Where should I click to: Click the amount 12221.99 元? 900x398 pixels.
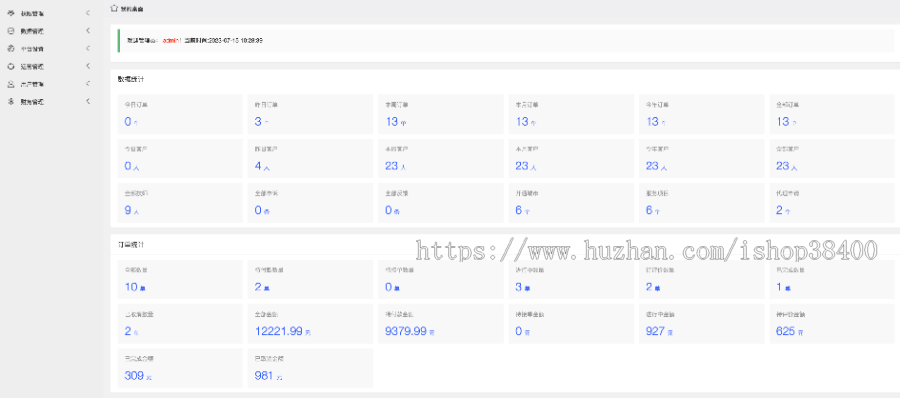point(282,331)
